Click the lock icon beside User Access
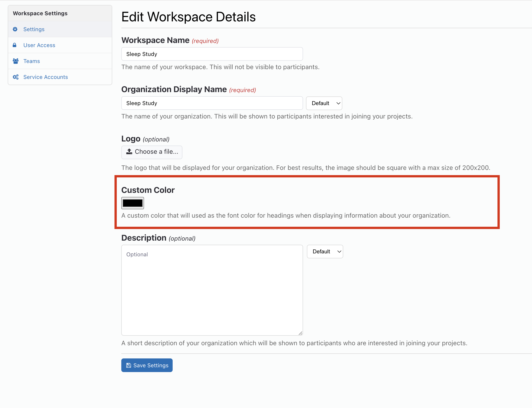 coord(15,45)
